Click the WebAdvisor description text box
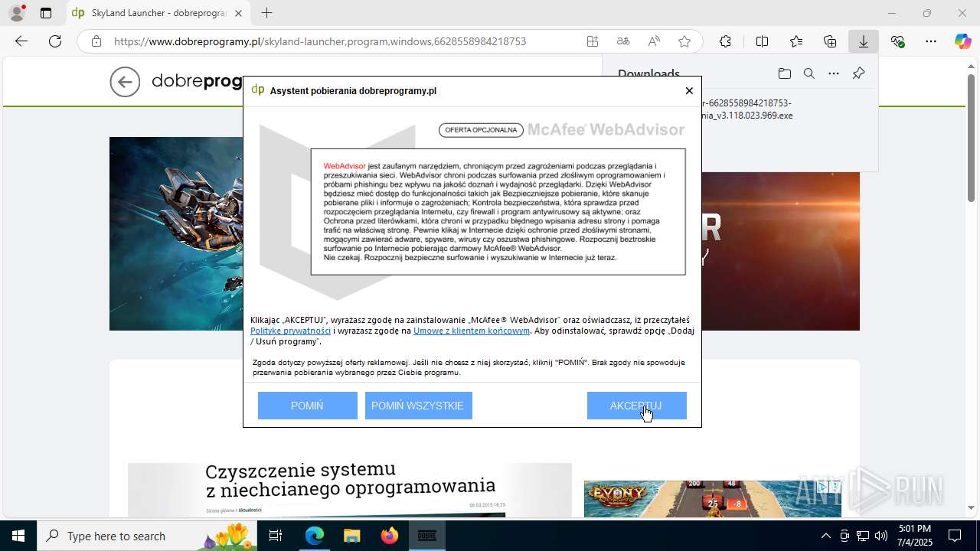The height and width of the screenshot is (551, 980). coord(498,212)
